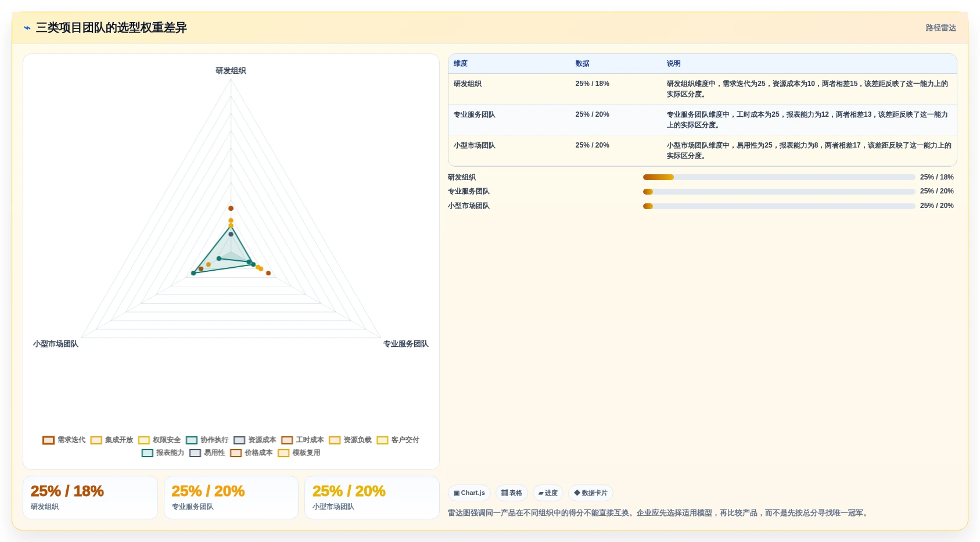The height and width of the screenshot is (542, 980).
Task: Click the 价格成本 legend color box
Action: [x=236, y=453]
